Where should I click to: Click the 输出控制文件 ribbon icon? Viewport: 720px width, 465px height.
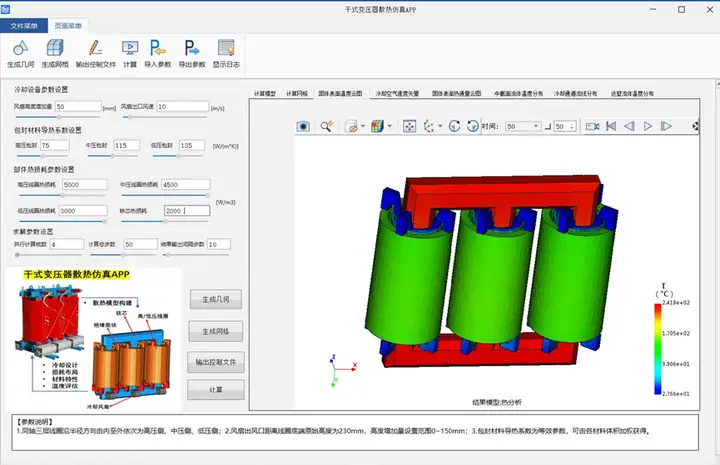pos(96,48)
